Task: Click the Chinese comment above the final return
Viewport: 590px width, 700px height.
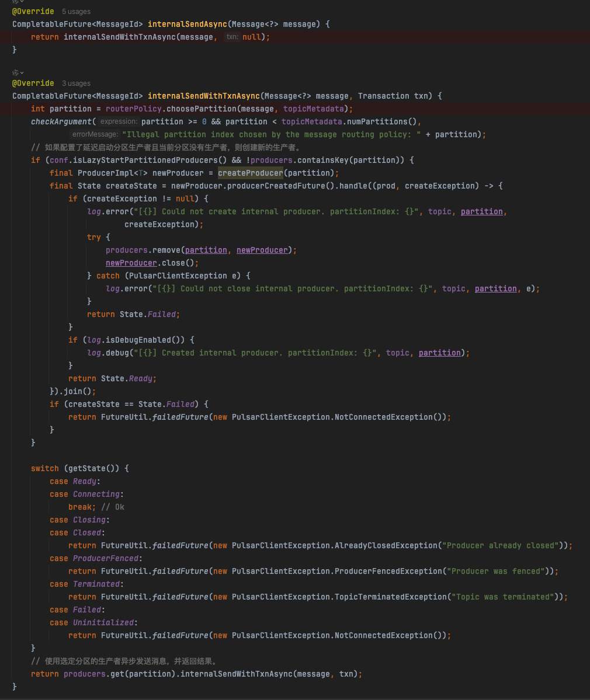Action: [x=124, y=661]
